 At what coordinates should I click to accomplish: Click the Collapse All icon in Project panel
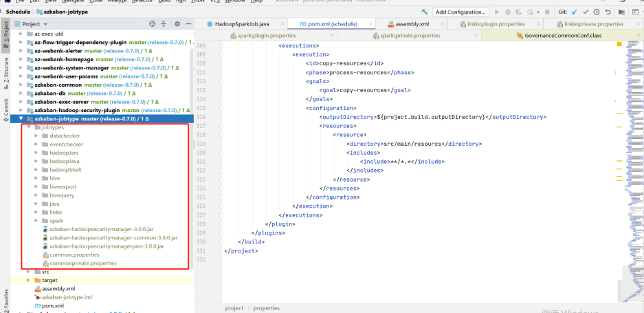164,23
